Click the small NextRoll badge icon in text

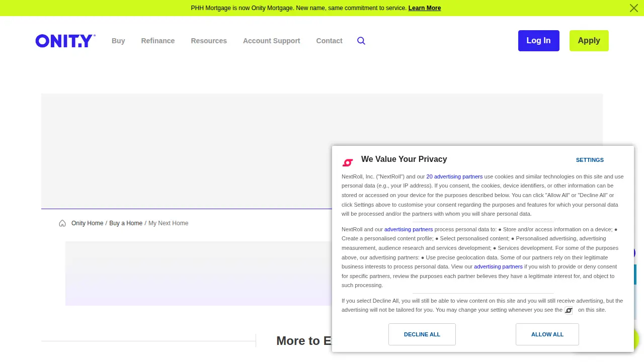click(x=569, y=310)
